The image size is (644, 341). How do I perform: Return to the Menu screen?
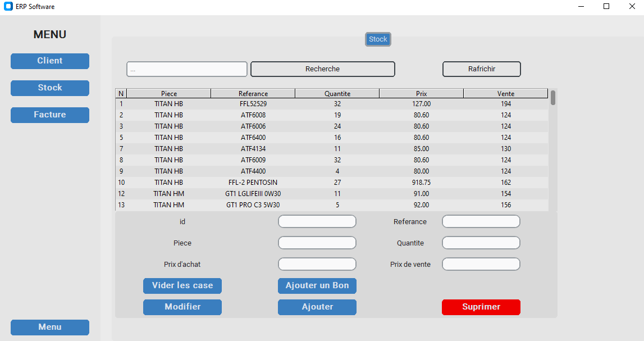(49, 327)
